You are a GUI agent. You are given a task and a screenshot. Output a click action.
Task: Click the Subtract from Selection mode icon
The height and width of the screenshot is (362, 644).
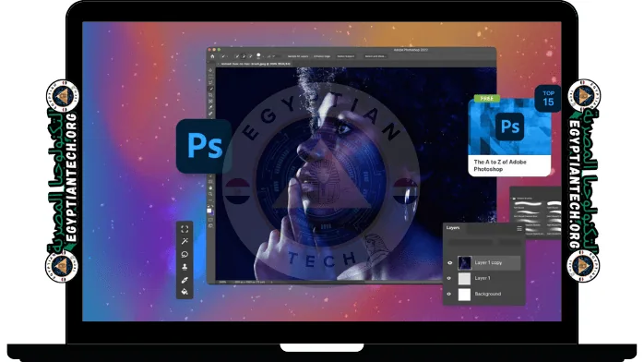(x=250, y=56)
